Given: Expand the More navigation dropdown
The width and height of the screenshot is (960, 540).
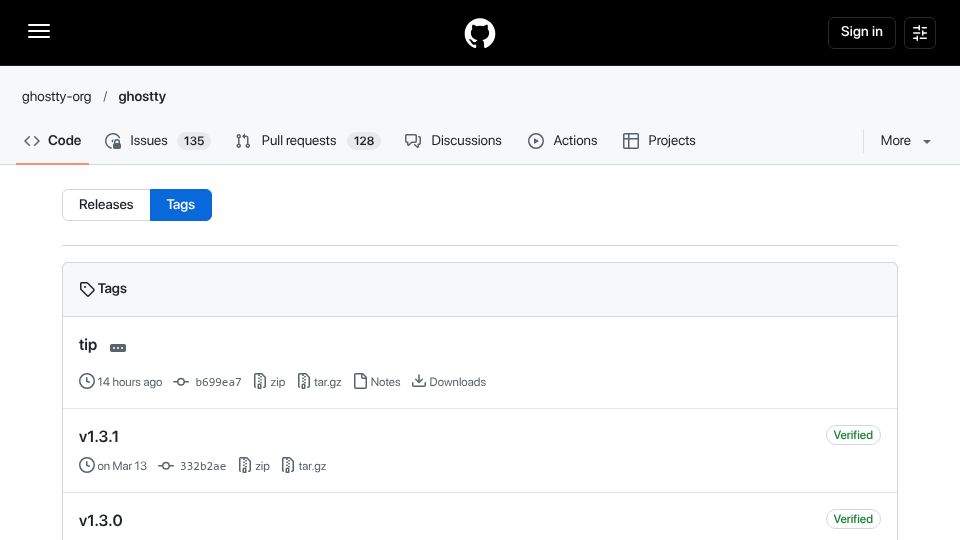Looking at the screenshot, I should (906, 141).
